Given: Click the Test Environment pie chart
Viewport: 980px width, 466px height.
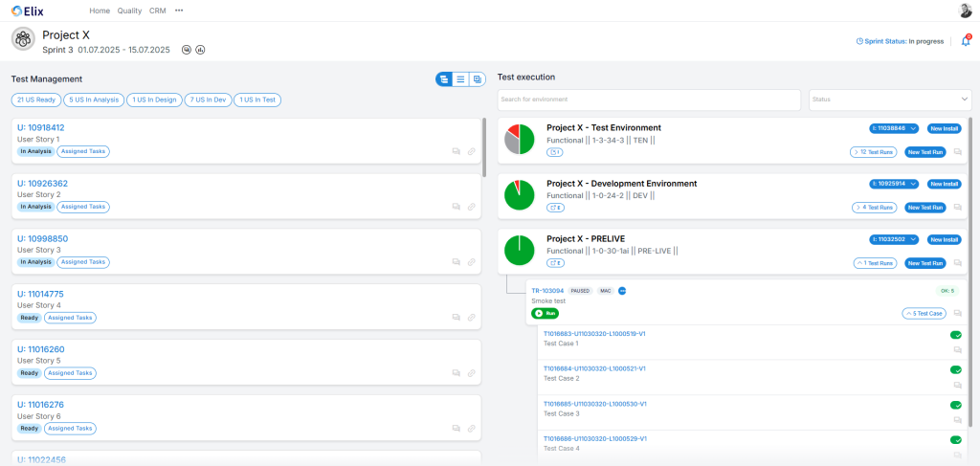Looking at the screenshot, I should (519, 140).
